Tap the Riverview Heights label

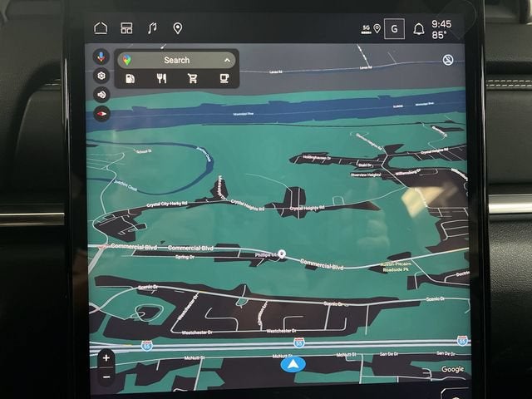[366, 175]
